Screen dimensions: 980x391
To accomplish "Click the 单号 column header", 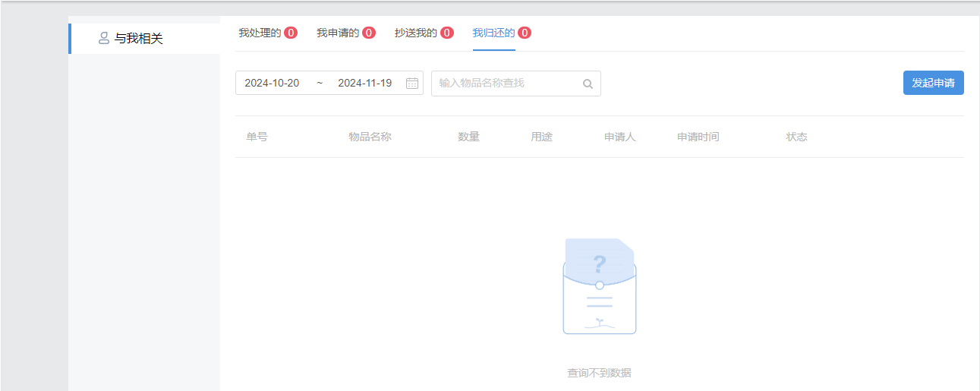I will coord(257,137).
